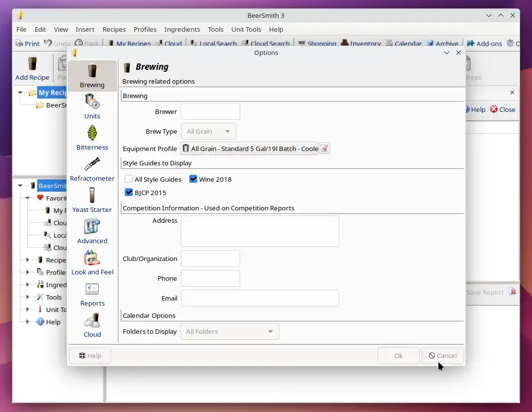Viewport: 532px width, 412px height.
Task: Open the Cloud options category
Action: coord(92,325)
